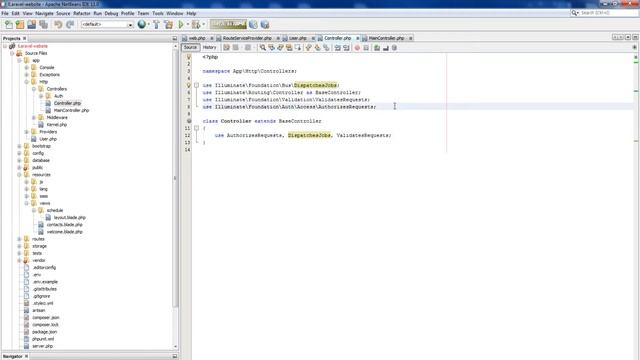Click the Last Edit icon in editor toolbar
Image resolution: width=640 pixels, height=360 pixels.
coord(227,48)
